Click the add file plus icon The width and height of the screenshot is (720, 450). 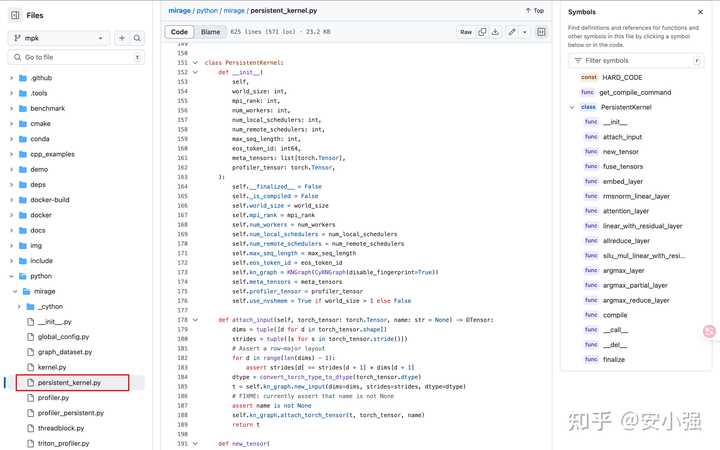[122, 38]
